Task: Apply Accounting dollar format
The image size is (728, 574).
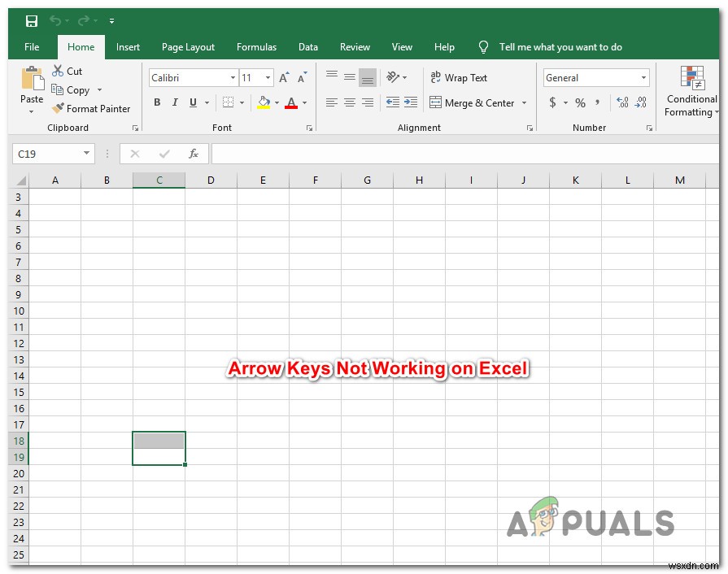Action: (x=552, y=102)
